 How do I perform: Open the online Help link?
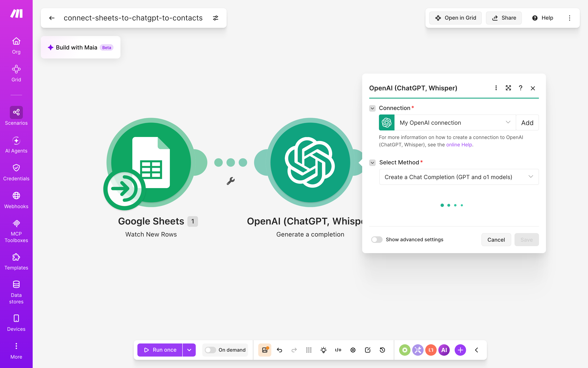pyautogui.click(x=459, y=145)
